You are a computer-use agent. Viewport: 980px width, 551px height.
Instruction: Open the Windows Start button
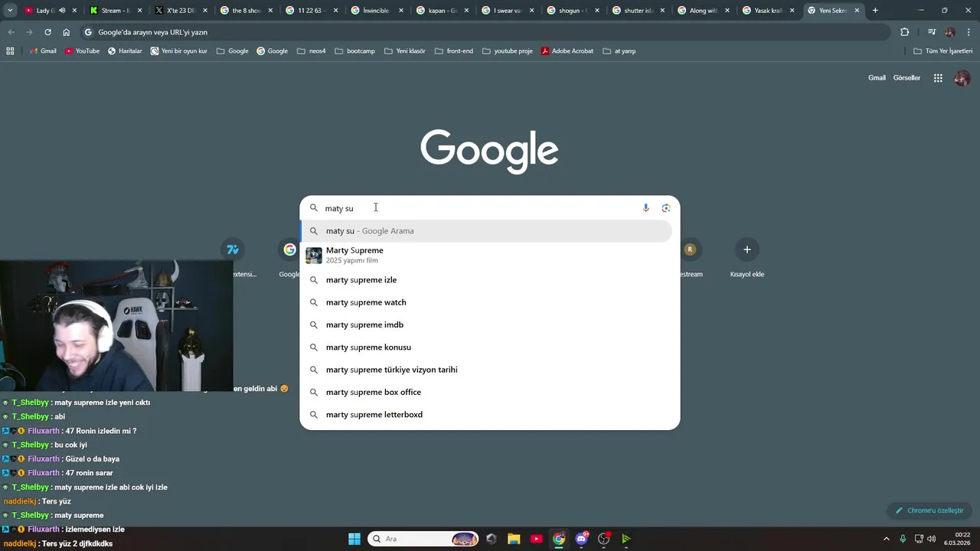354,539
